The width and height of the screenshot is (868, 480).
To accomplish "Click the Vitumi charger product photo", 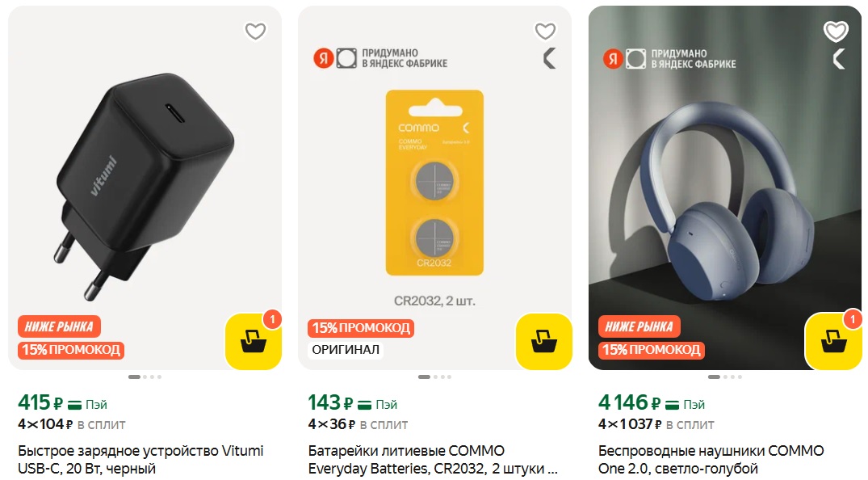I will pos(145,186).
